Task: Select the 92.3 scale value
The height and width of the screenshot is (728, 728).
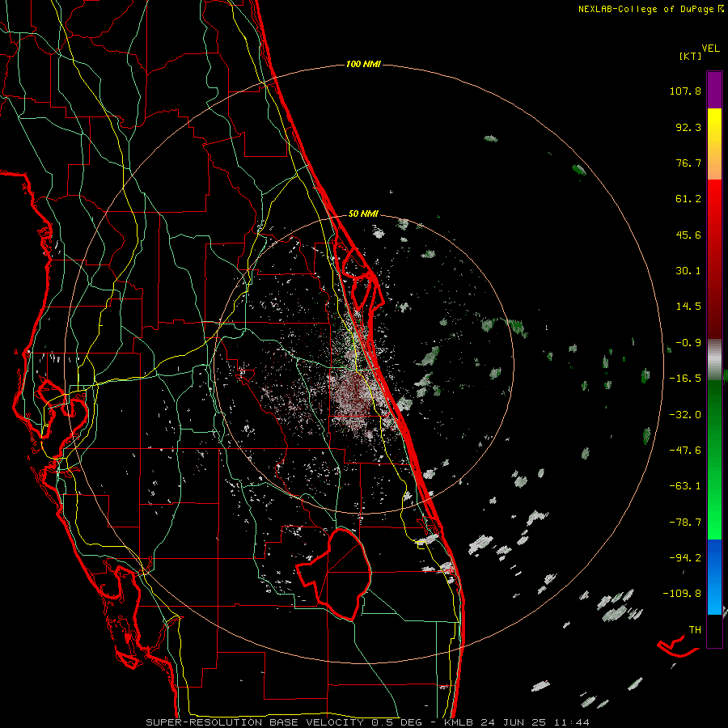Action: pos(688,127)
